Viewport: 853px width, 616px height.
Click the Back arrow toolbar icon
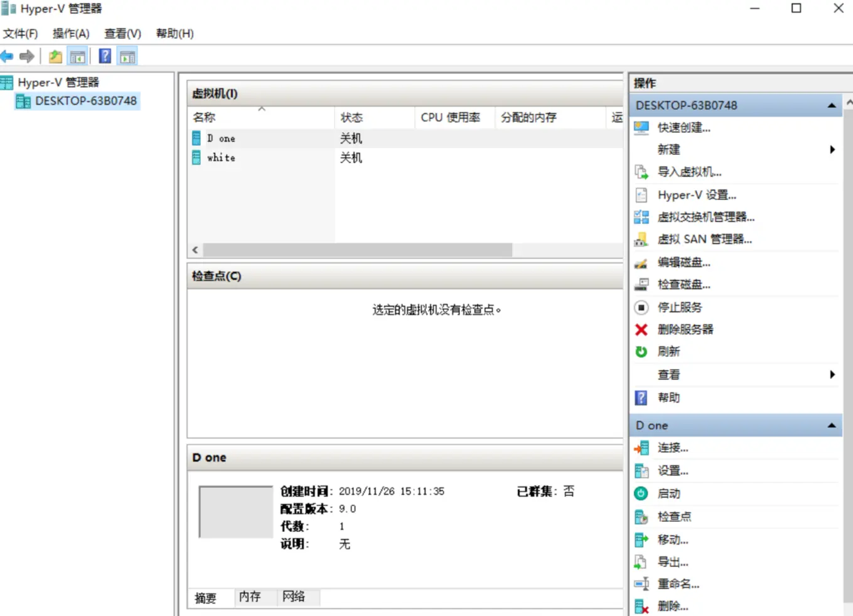click(x=7, y=56)
